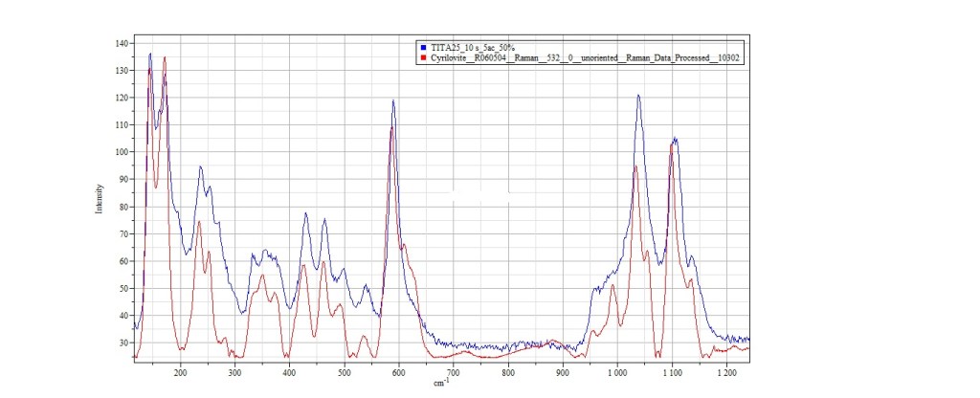Image resolution: width=980 pixels, height=398 pixels.
Task: Click the blue peak apex near 590 cm-1
Action: [392, 100]
